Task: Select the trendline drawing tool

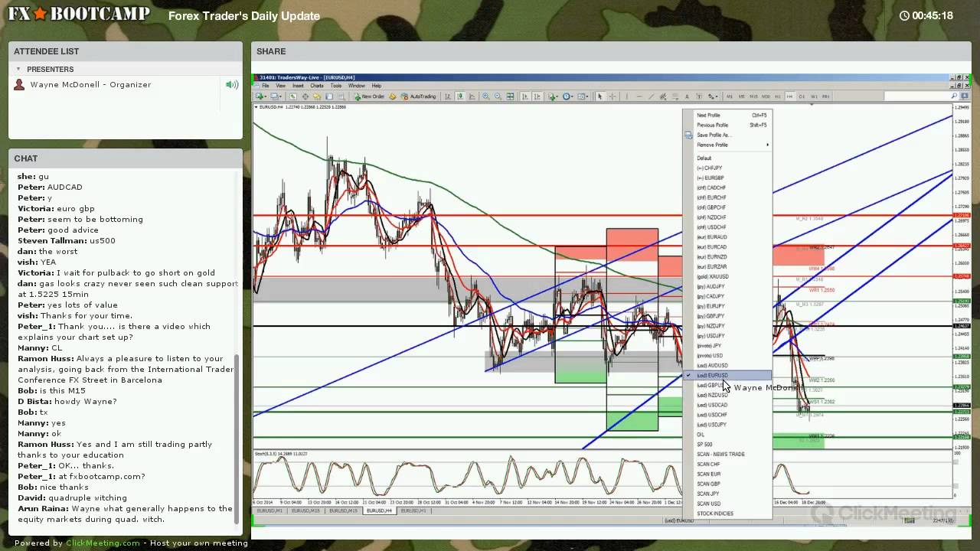Action: [652, 96]
